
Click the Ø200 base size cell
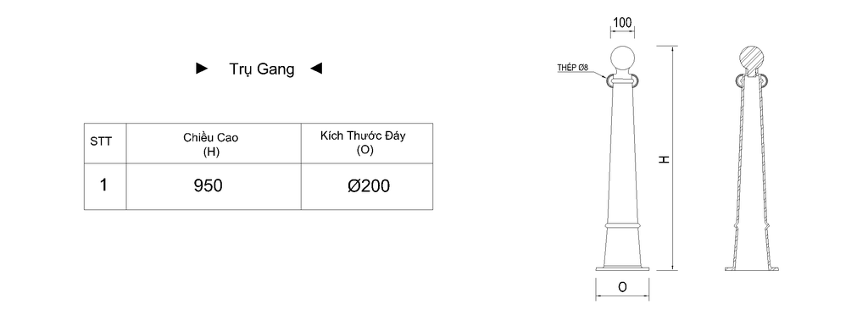click(x=367, y=186)
